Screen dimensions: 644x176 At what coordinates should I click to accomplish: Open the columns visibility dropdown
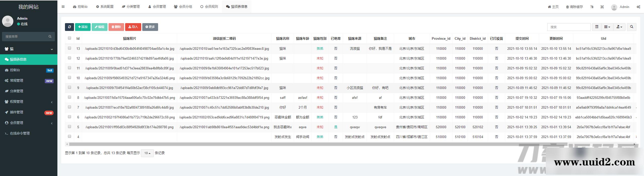(607, 27)
